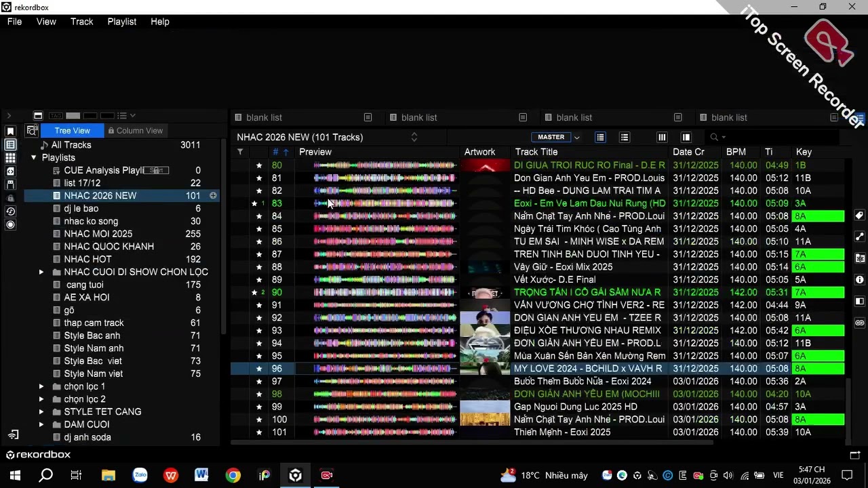The height and width of the screenshot is (488, 868).
Task: Open Zalo from the taskbar
Action: tap(140, 475)
